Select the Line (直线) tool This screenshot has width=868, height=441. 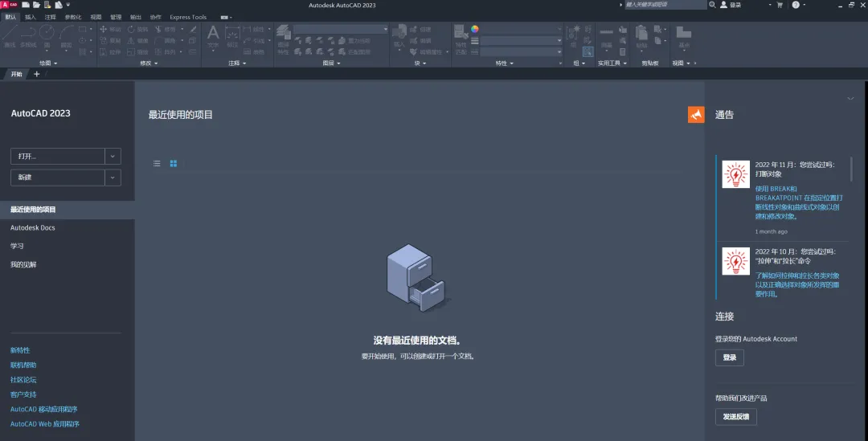10,36
